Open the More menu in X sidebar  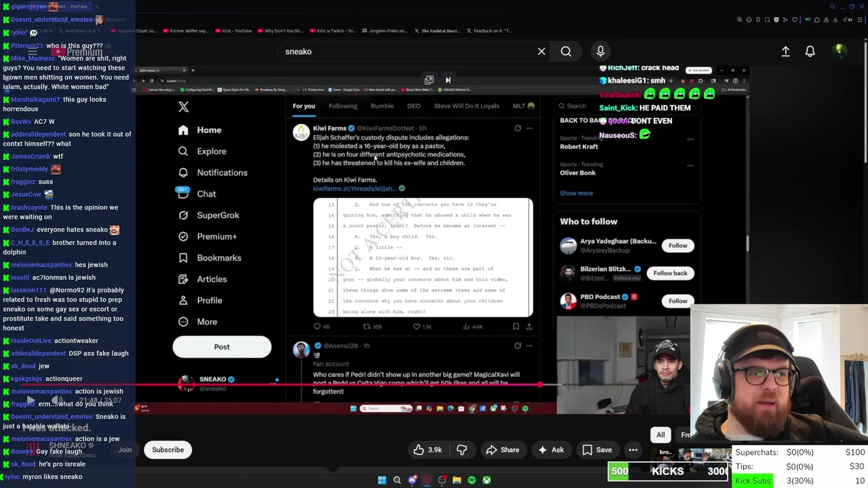(x=197, y=322)
